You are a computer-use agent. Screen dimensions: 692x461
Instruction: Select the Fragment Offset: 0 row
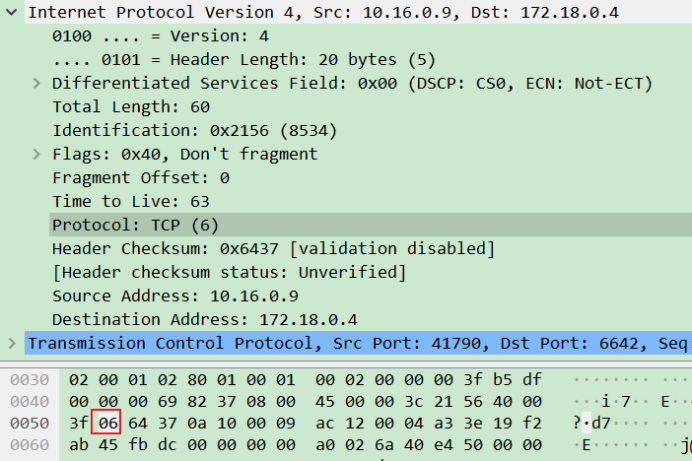coord(141,178)
